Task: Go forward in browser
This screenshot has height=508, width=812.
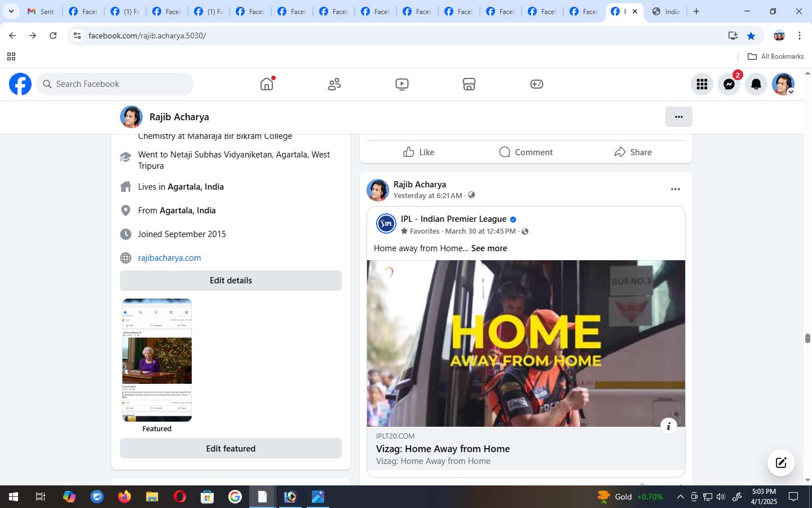Action: tap(33, 36)
